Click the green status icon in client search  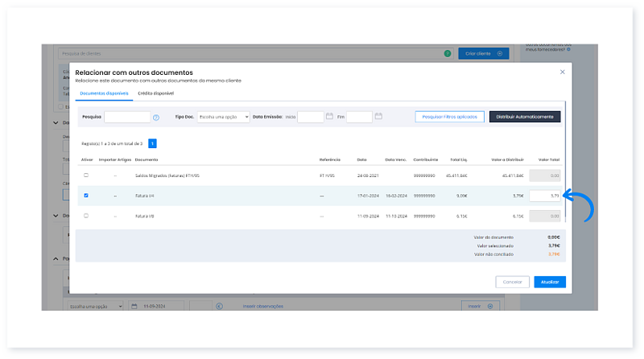pyautogui.click(x=447, y=53)
